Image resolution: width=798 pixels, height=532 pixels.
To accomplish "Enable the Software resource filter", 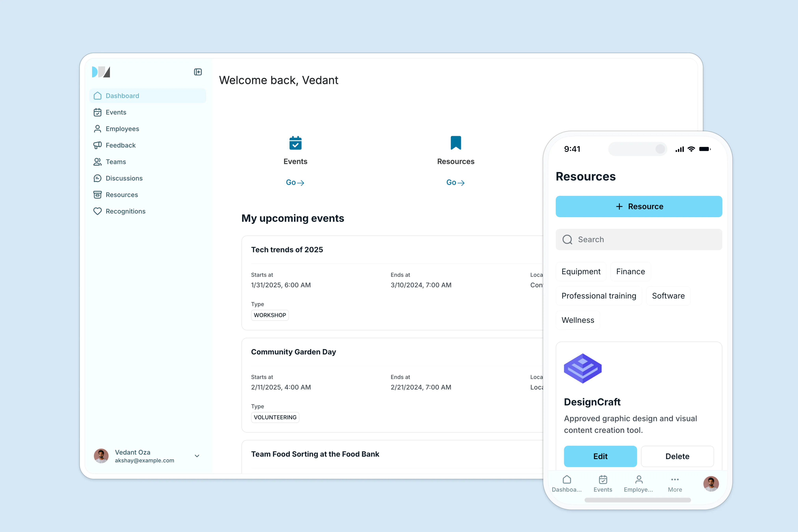I will pyautogui.click(x=668, y=296).
